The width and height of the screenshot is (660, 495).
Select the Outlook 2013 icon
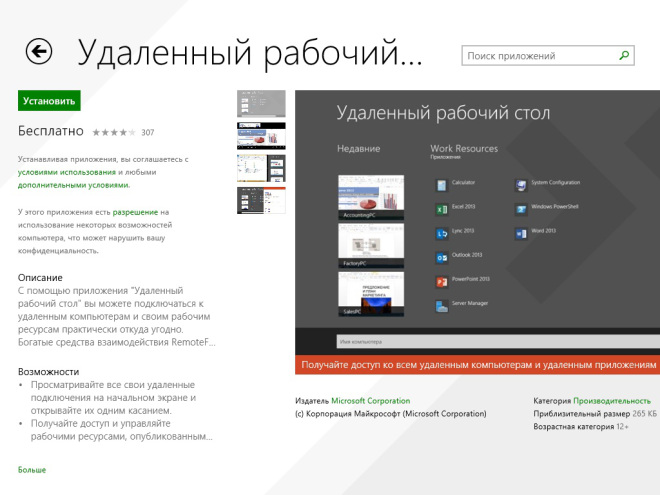click(x=441, y=257)
